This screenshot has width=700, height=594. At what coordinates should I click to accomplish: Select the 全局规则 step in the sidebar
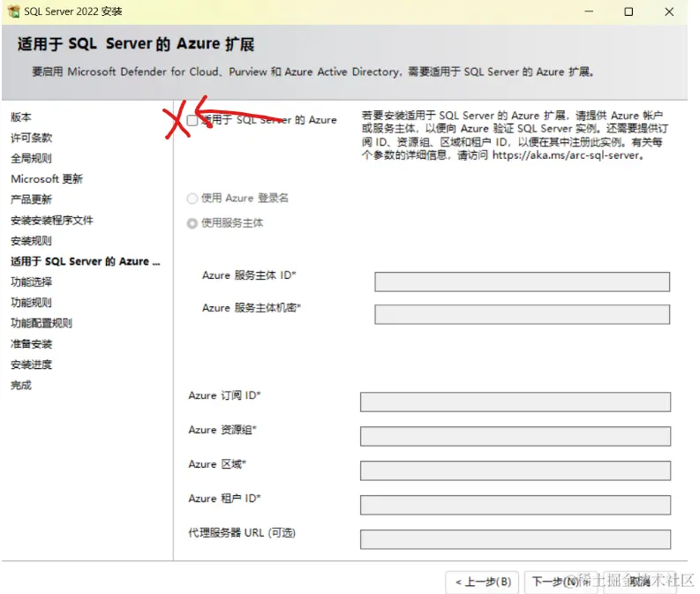click(x=31, y=159)
